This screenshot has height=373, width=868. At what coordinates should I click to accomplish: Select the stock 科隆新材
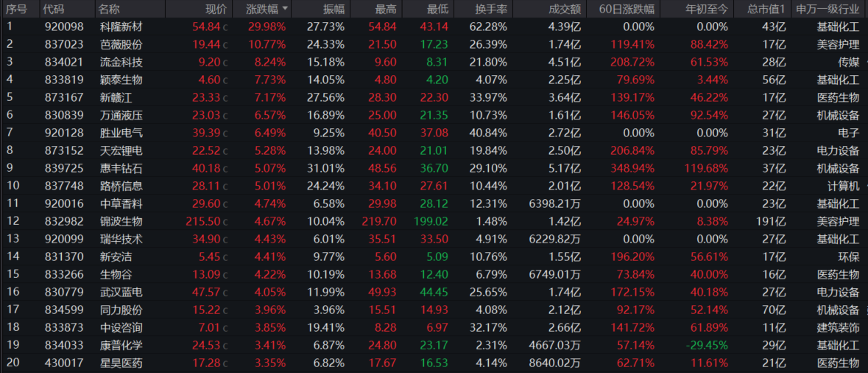click(121, 27)
